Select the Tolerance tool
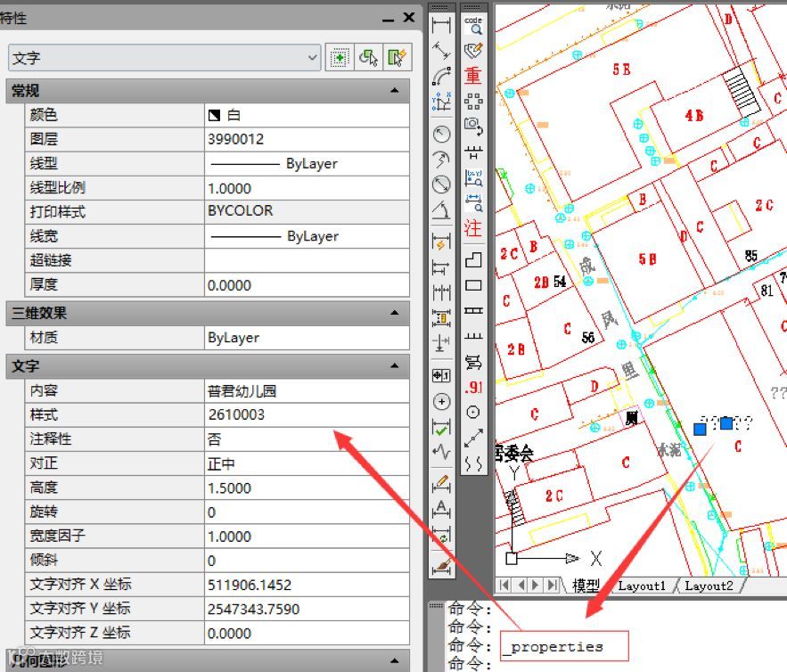This screenshot has height=672, width=787. 441,375
